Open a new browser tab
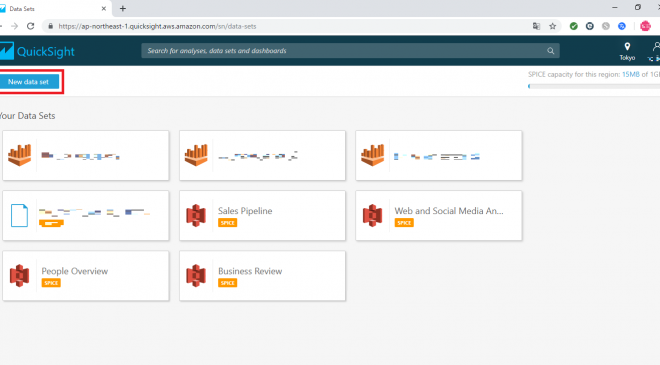This screenshot has width=660, height=365. 123,8
